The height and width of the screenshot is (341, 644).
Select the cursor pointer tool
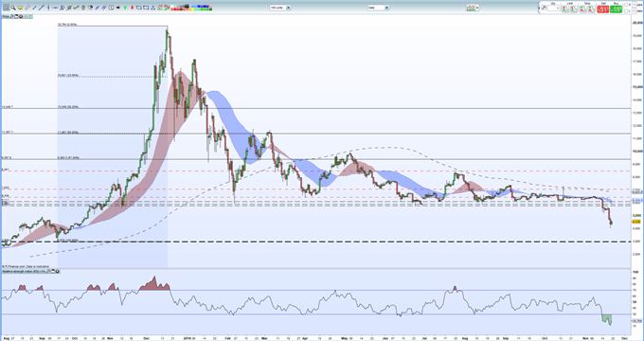point(7,8)
